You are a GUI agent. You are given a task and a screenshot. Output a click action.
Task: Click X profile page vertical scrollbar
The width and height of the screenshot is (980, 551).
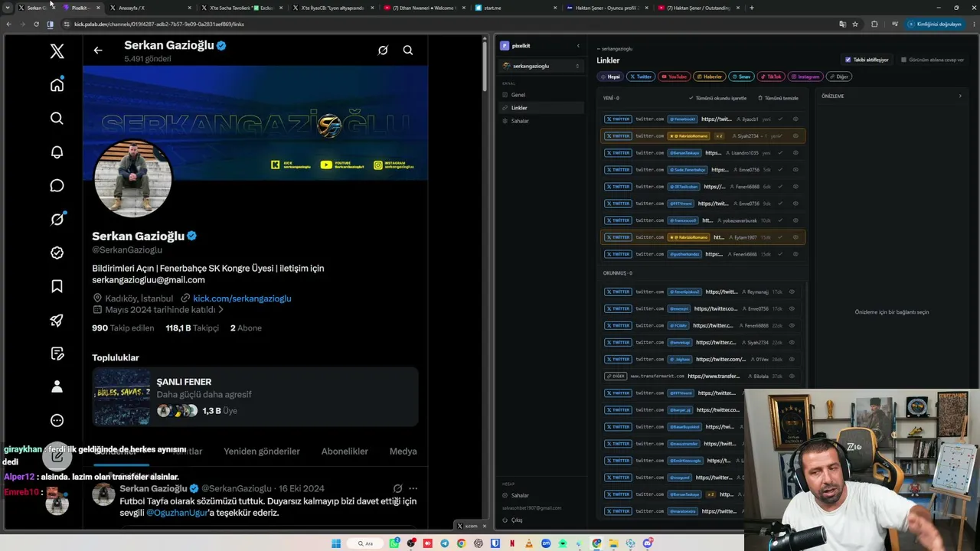pos(485,65)
